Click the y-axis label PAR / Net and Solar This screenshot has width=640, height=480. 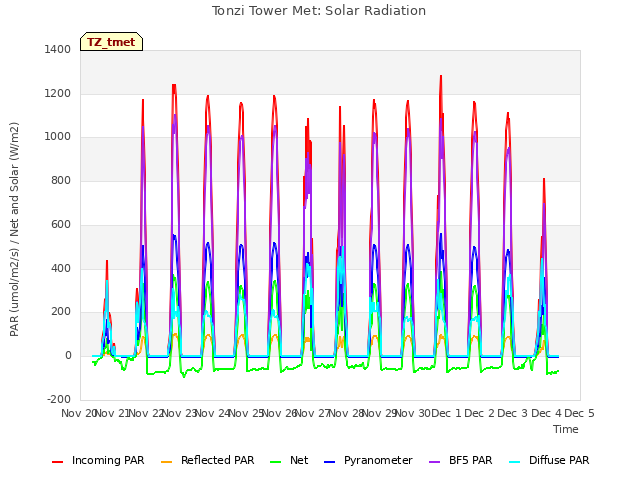tap(14, 229)
